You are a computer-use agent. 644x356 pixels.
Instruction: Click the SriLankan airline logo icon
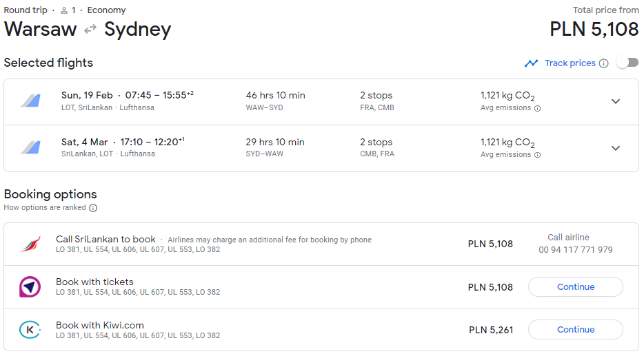(30, 244)
